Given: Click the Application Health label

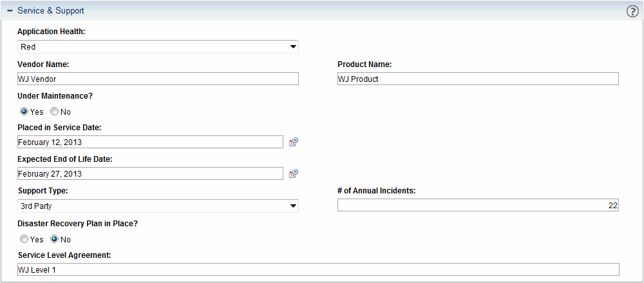Looking at the screenshot, I should [x=51, y=32].
